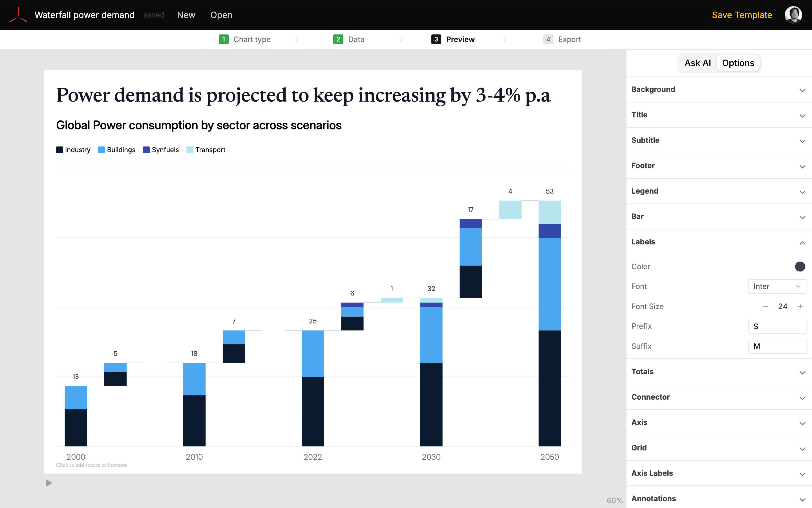Screen dimensions: 812x508
Task: Expand the Title options section
Action: tap(719, 115)
